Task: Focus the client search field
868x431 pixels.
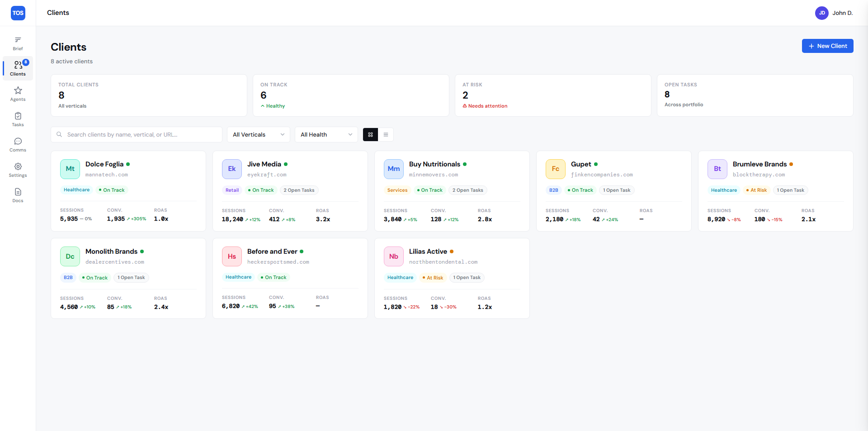Action: click(137, 135)
